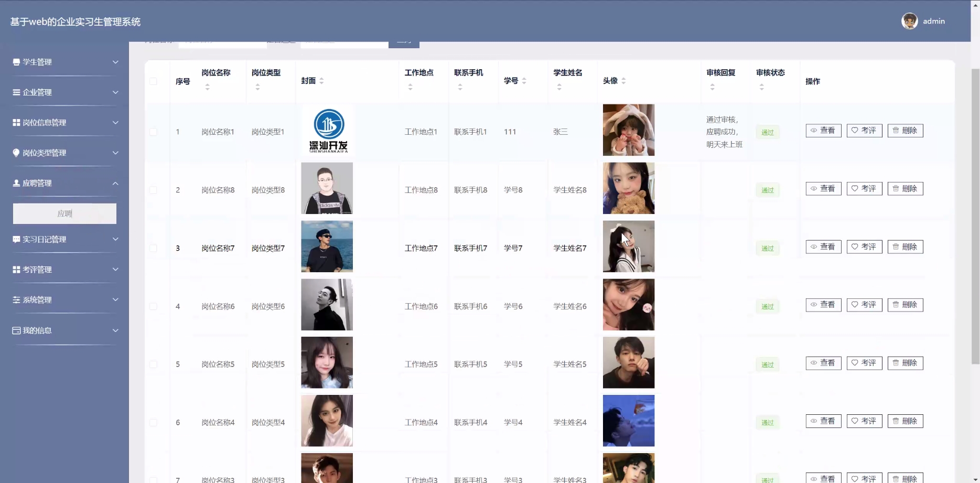The width and height of the screenshot is (980, 483).
Task: Open 张三's avatar photo
Action: click(629, 130)
